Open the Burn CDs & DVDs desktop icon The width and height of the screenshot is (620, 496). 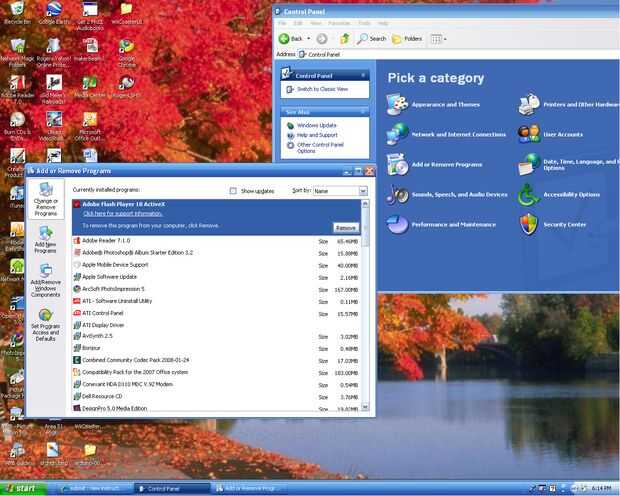(17, 126)
